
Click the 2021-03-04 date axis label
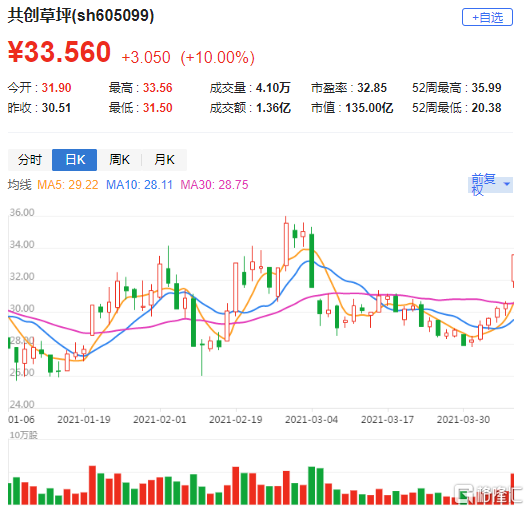pos(311,420)
